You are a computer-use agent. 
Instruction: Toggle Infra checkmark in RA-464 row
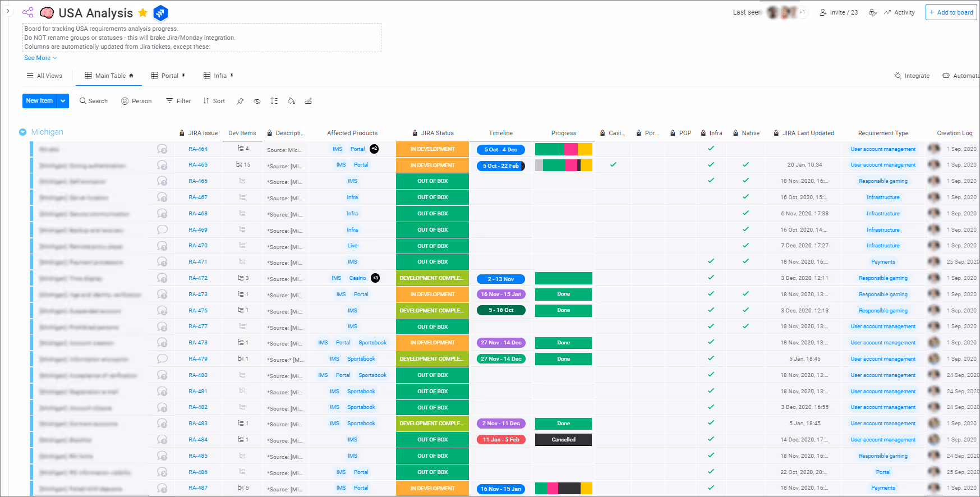click(711, 149)
